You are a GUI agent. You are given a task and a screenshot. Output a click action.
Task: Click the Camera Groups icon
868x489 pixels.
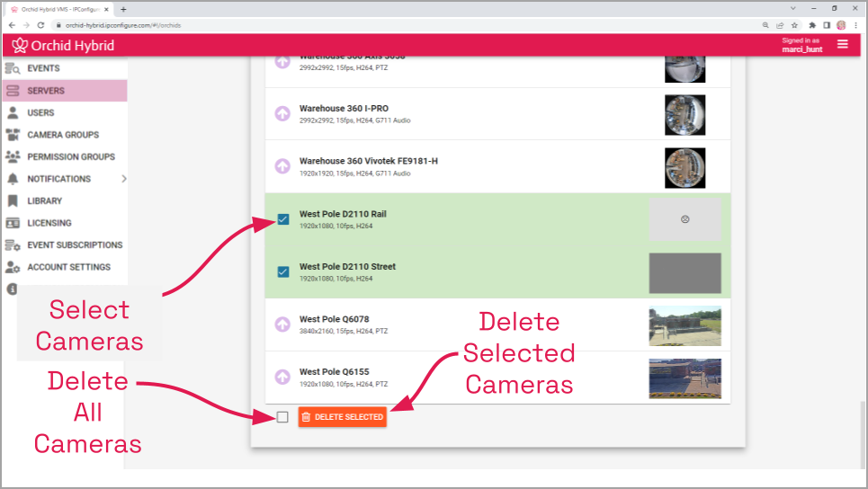13,135
